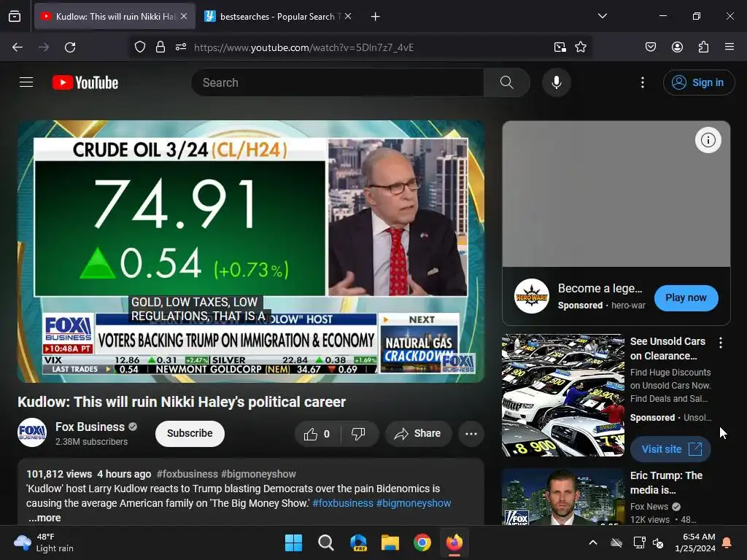747x560 pixels.
Task: Expand description with ...more
Action: [44, 518]
